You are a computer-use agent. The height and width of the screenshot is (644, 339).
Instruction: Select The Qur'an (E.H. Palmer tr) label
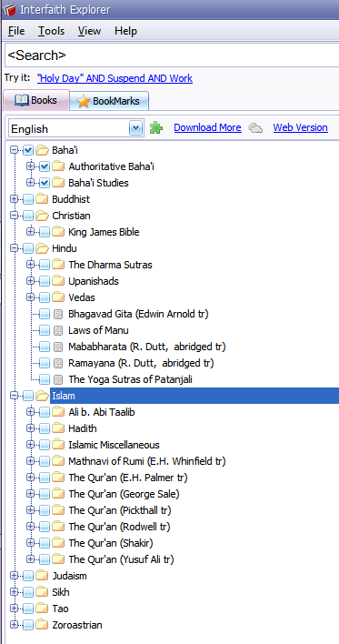[127, 478]
